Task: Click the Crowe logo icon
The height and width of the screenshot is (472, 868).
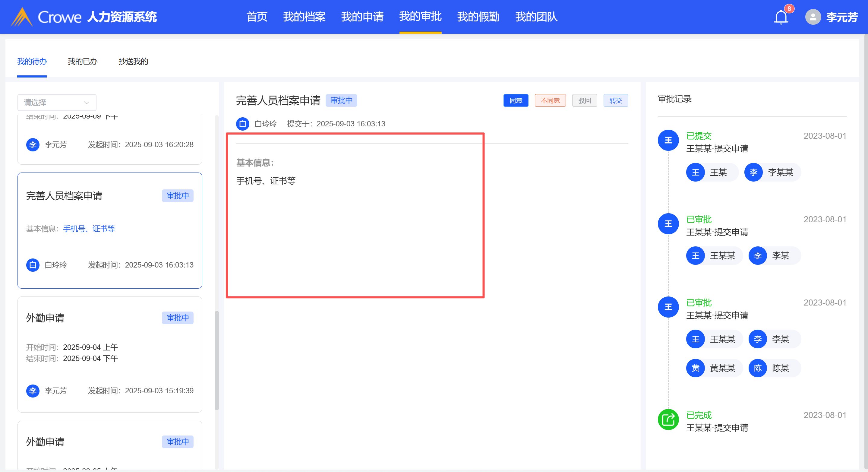Action: tap(22, 17)
